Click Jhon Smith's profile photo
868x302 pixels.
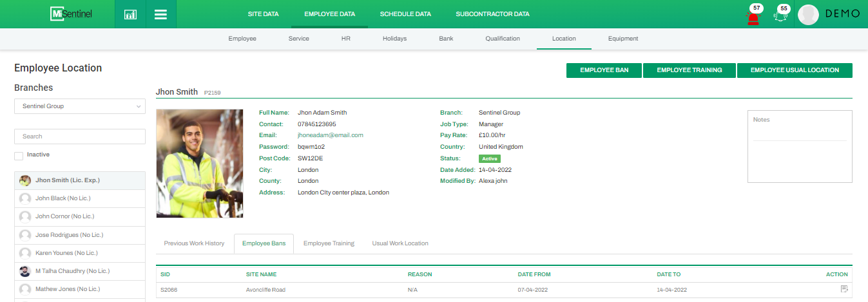click(x=200, y=164)
